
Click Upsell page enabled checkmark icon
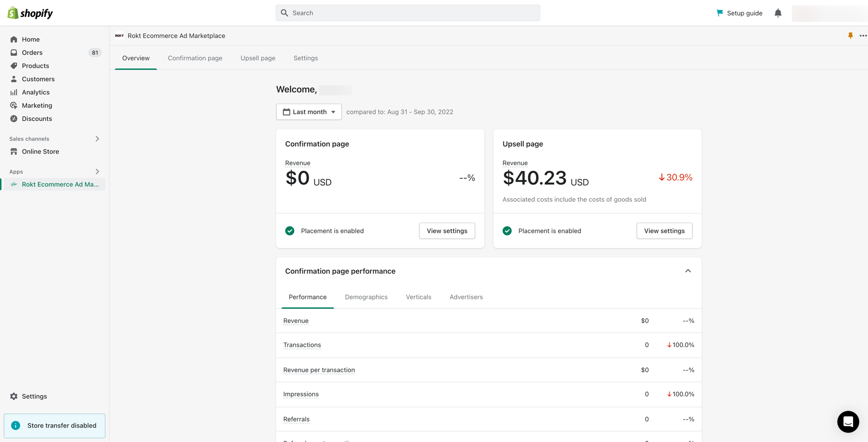(507, 231)
